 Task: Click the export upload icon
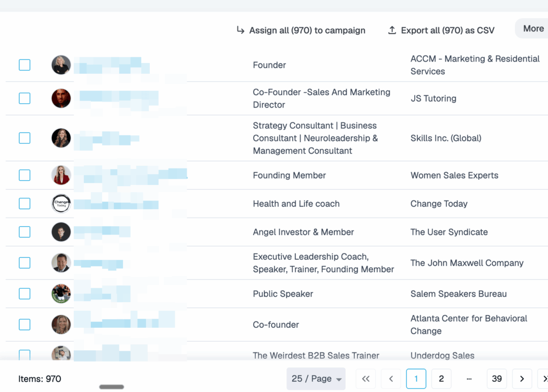tap(392, 30)
